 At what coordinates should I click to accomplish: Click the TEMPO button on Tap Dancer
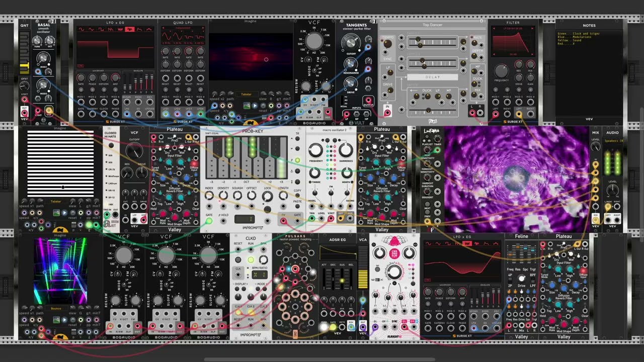tap(387, 44)
